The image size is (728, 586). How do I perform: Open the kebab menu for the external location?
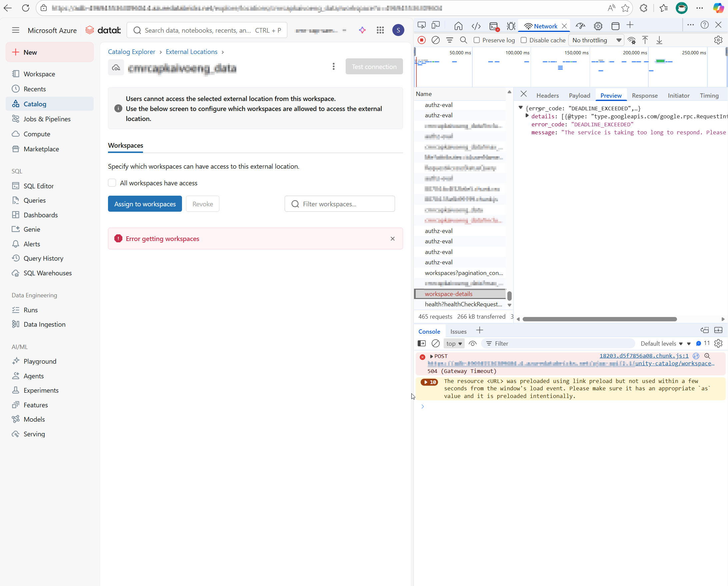pos(334,66)
